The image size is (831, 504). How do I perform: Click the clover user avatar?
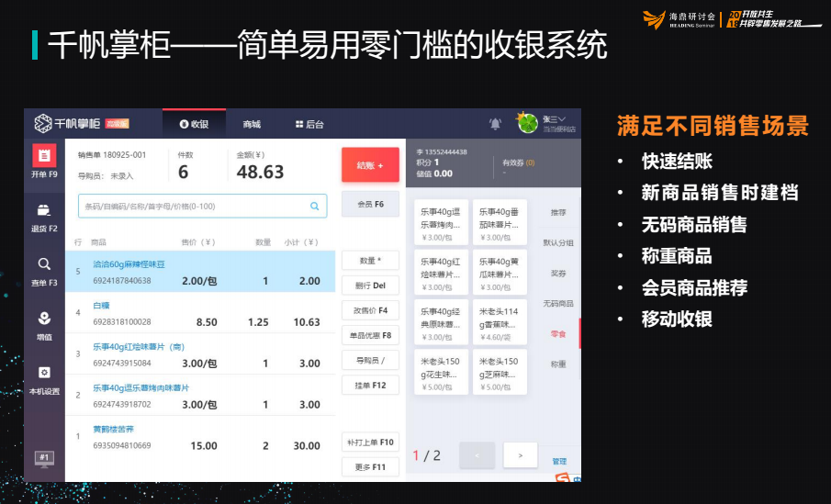pyautogui.click(x=527, y=123)
